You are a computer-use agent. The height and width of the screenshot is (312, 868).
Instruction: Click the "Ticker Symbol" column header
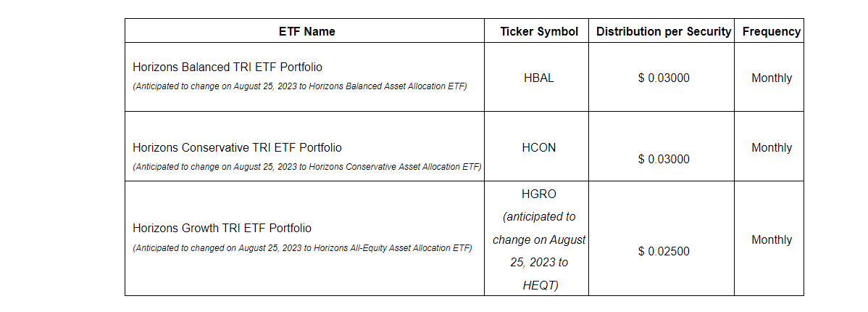point(538,31)
